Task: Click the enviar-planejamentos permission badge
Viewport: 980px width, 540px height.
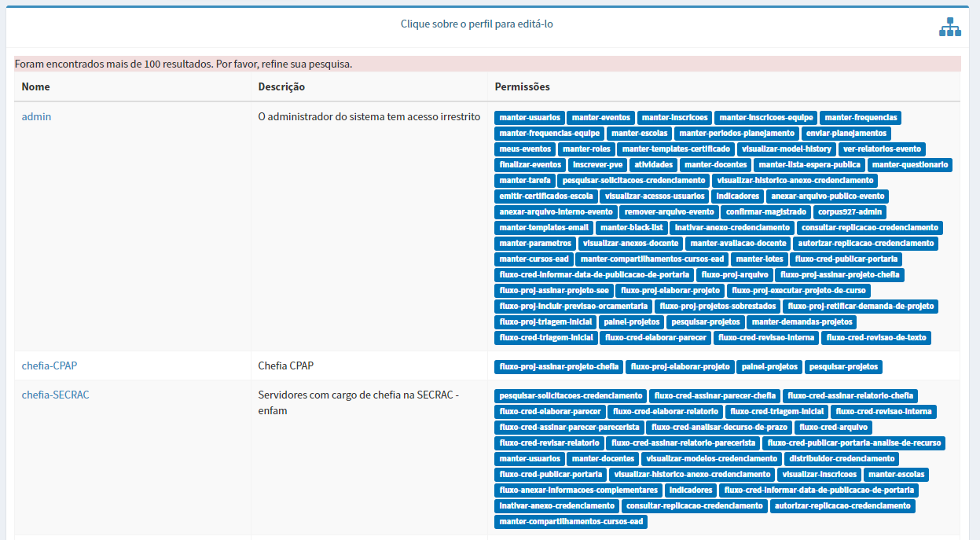Action: (846, 134)
